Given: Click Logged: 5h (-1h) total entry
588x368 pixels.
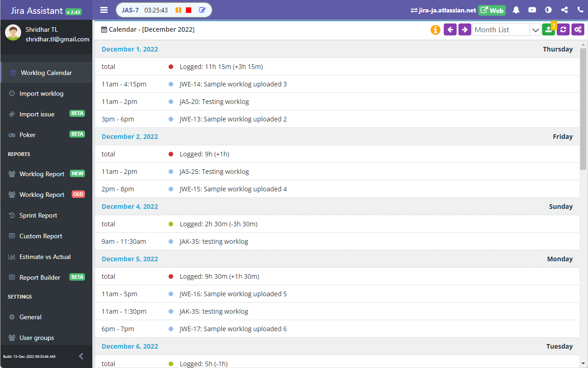Looking at the screenshot, I should [204, 364].
